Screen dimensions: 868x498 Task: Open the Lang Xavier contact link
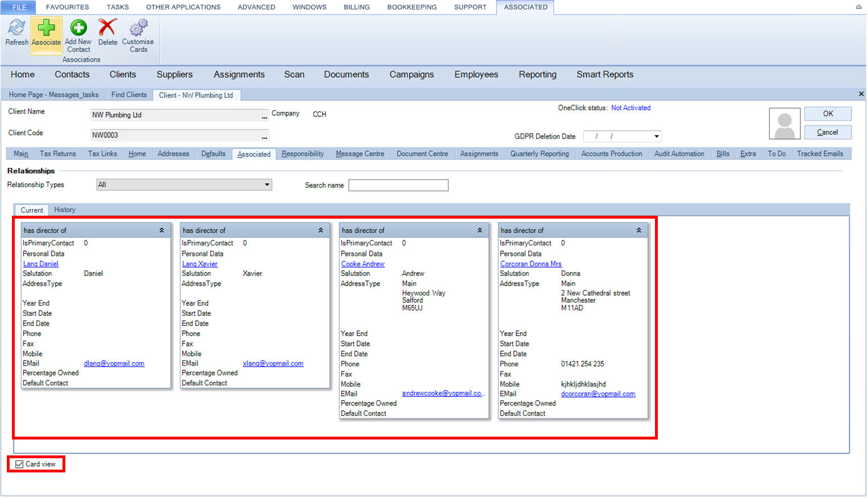point(200,264)
